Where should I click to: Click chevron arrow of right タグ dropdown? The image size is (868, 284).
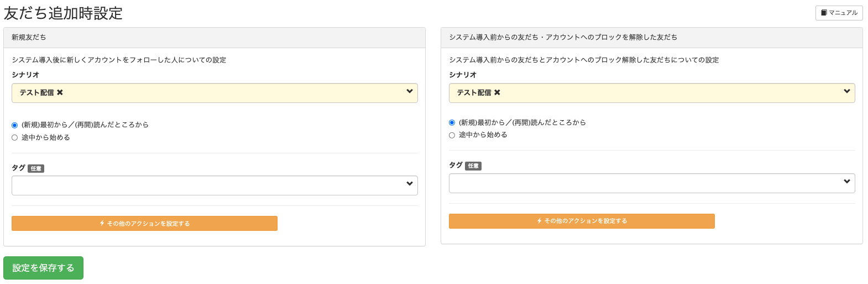[847, 182]
